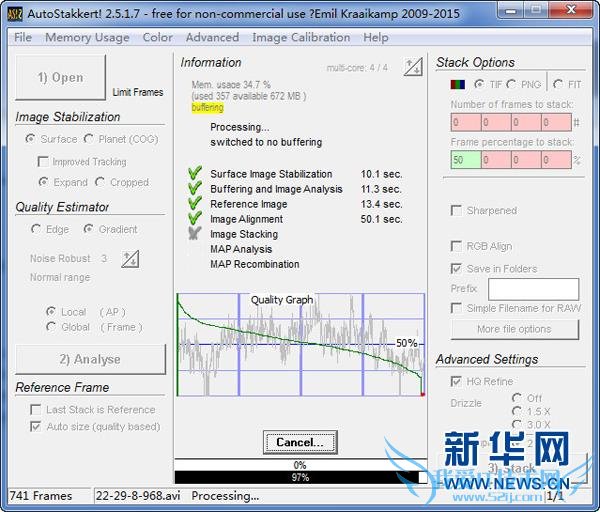The image size is (600, 512).
Task: Click the Prefix text field
Action: pyautogui.click(x=533, y=289)
